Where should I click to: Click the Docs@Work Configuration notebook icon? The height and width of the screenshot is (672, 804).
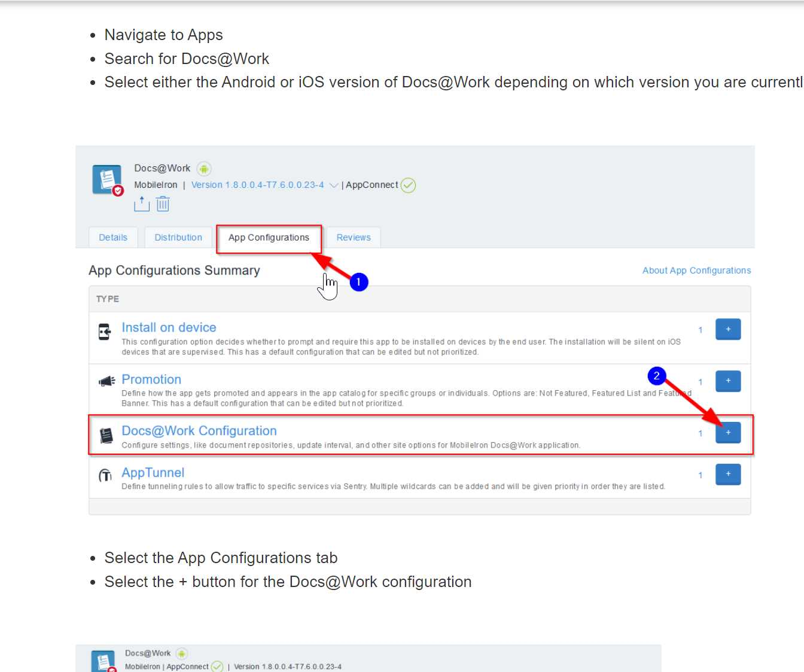pos(106,436)
